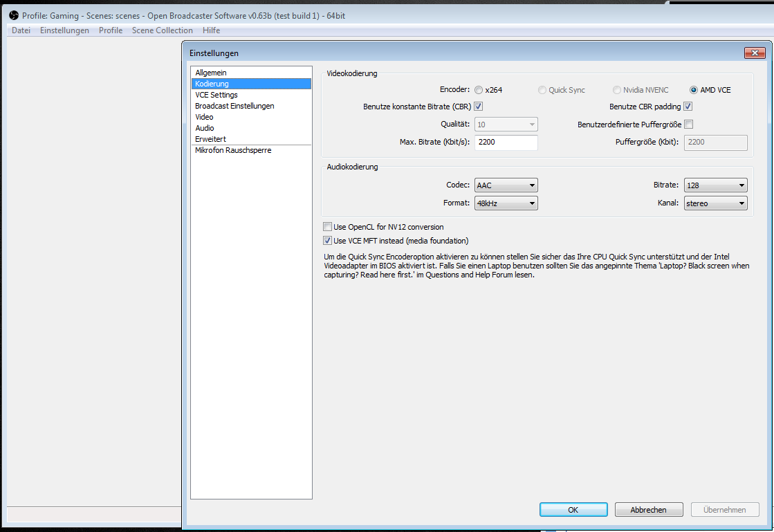
Task: Click the OK button
Action: pos(573,510)
